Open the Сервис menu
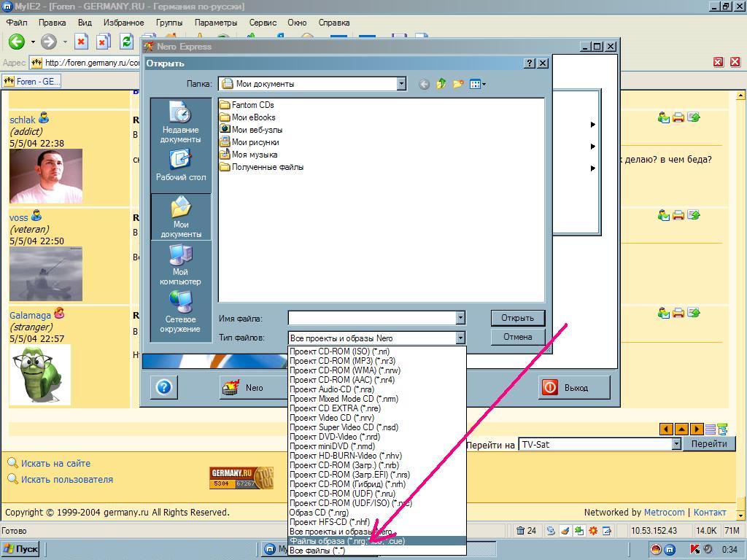This screenshot has height=560, width=747. (x=263, y=23)
